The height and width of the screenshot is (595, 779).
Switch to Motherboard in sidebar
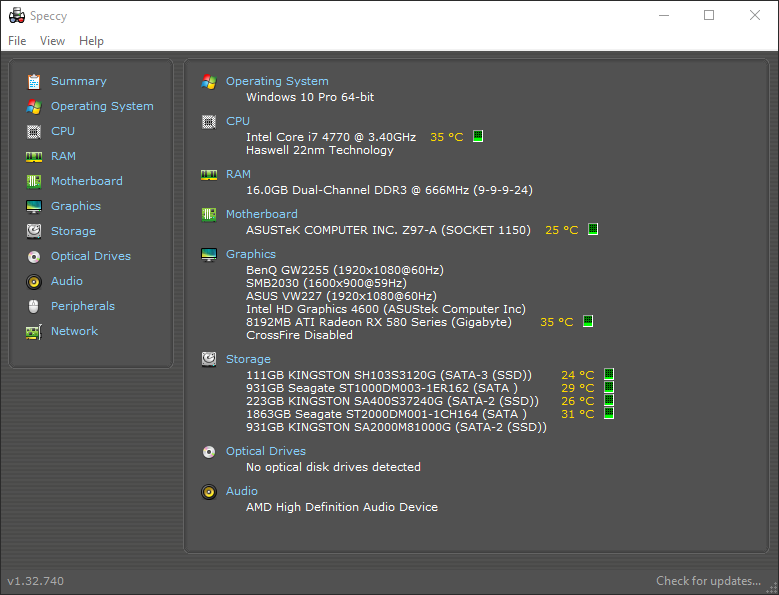[87, 181]
